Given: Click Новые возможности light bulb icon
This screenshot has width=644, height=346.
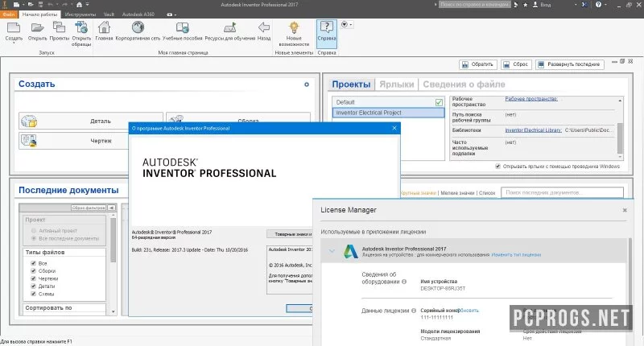Looking at the screenshot, I should [x=294, y=27].
